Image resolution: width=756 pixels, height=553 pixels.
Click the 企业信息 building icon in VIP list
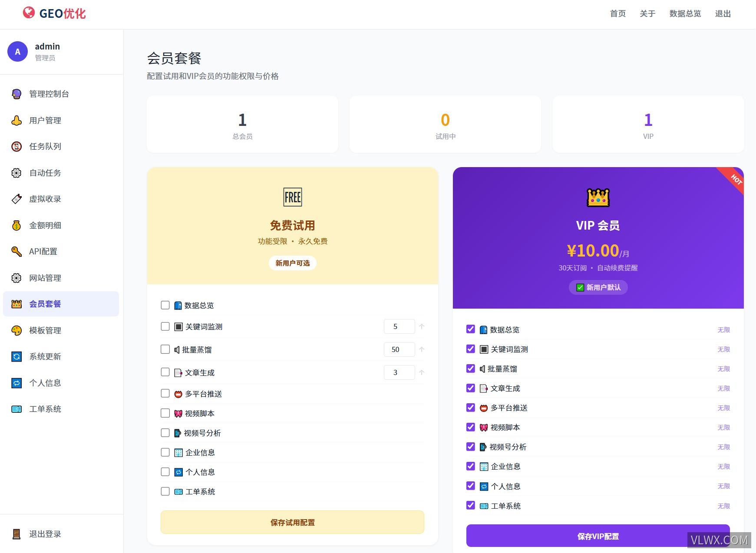point(484,467)
